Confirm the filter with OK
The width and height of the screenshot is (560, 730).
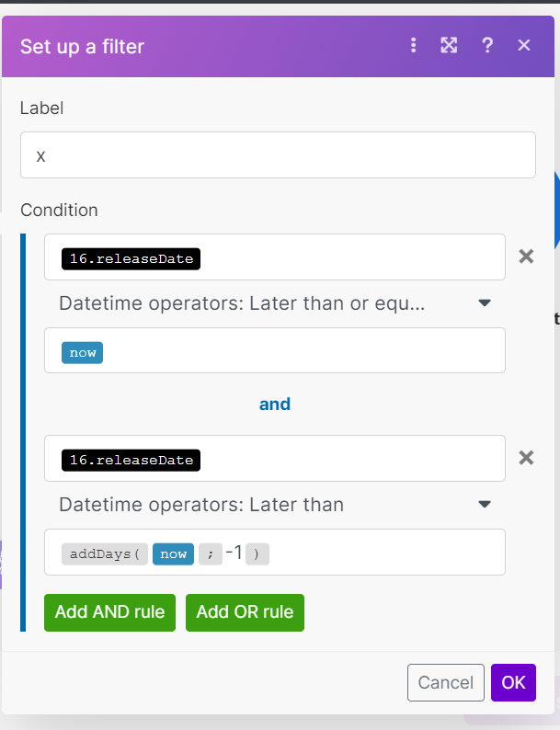pyautogui.click(x=513, y=682)
